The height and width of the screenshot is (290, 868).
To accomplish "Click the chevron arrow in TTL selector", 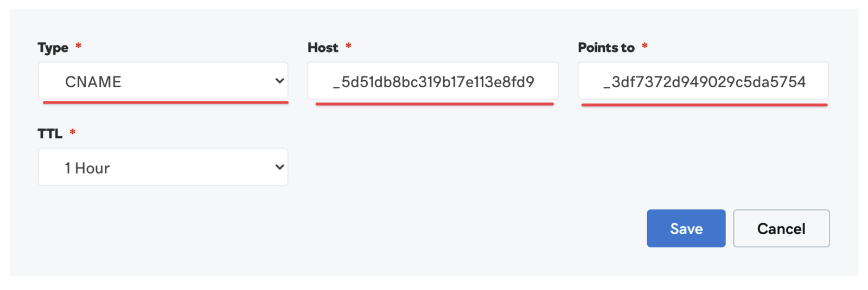I will [279, 167].
